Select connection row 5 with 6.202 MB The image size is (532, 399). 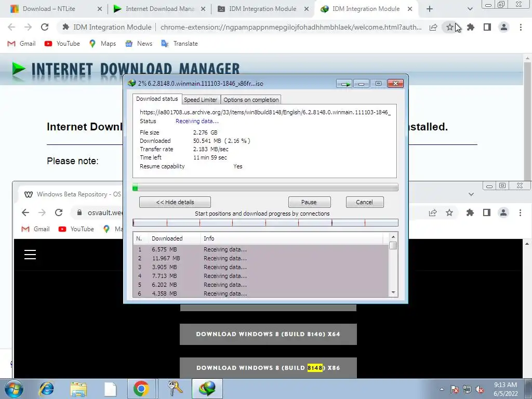click(261, 285)
